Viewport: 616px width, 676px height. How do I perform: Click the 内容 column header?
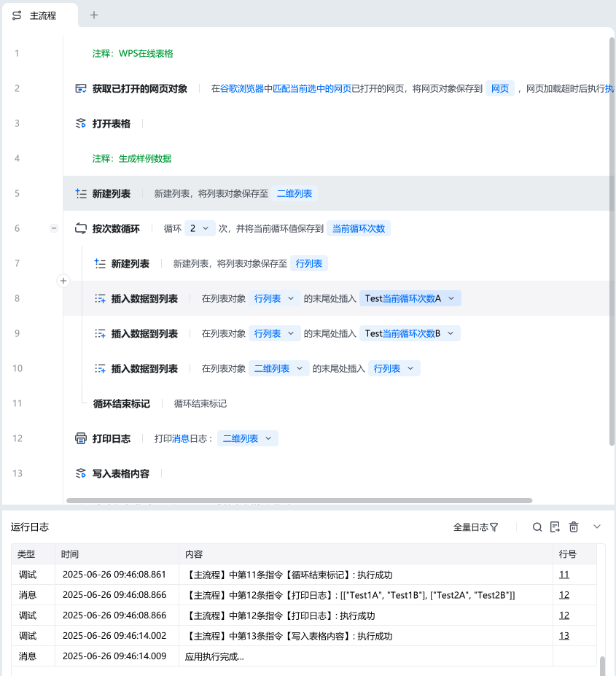point(366,554)
